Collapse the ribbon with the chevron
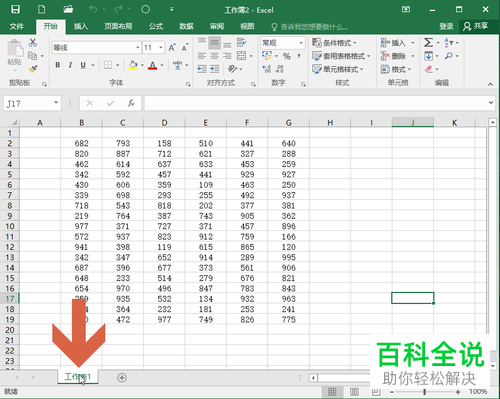 click(490, 84)
